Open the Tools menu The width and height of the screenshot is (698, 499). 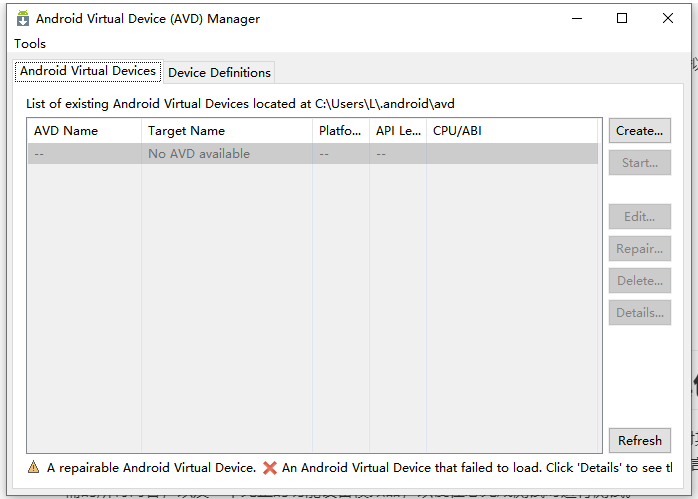[30, 44]
